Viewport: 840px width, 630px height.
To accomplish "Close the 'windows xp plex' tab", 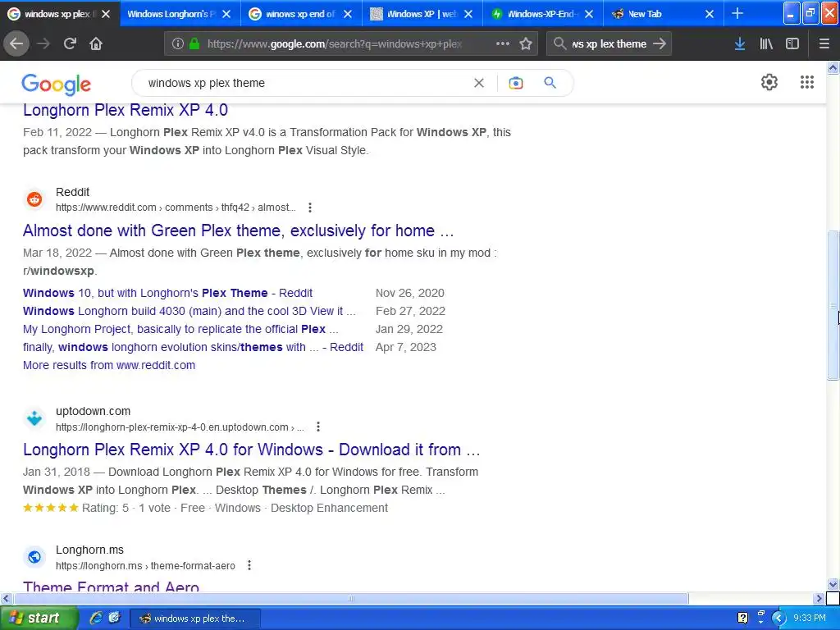I will tap(106, 14).
